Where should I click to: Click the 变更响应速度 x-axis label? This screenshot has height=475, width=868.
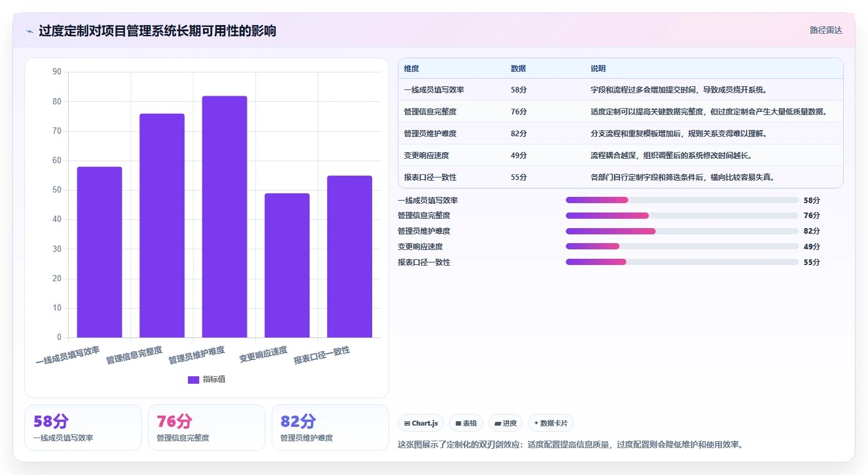point(264,354)
